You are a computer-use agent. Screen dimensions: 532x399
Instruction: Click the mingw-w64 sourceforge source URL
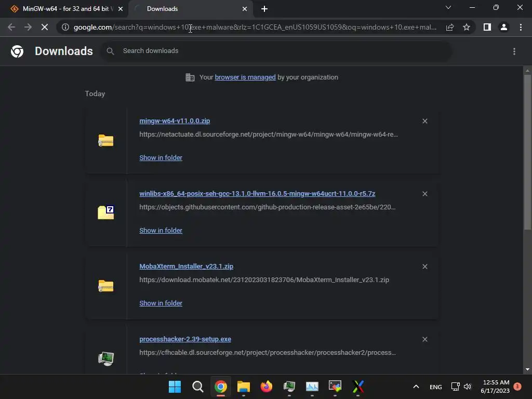pyautogui.click(x=269, y=135)
